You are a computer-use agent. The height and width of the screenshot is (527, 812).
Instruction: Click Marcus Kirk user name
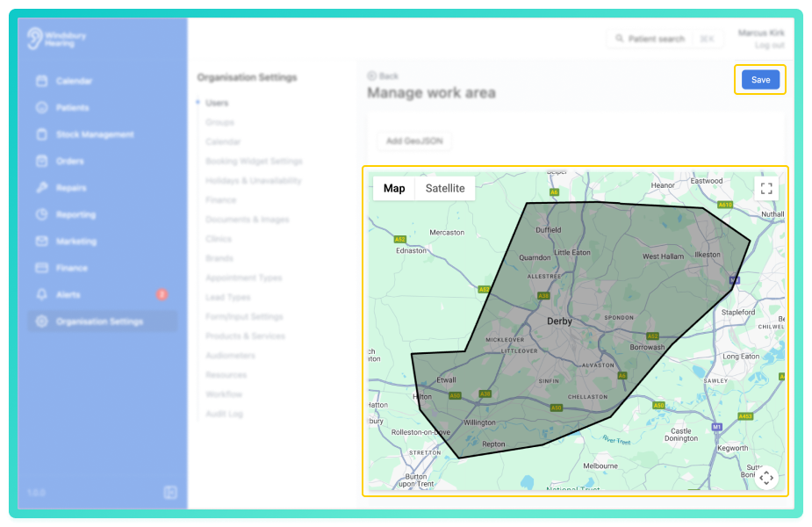(761, 32)
